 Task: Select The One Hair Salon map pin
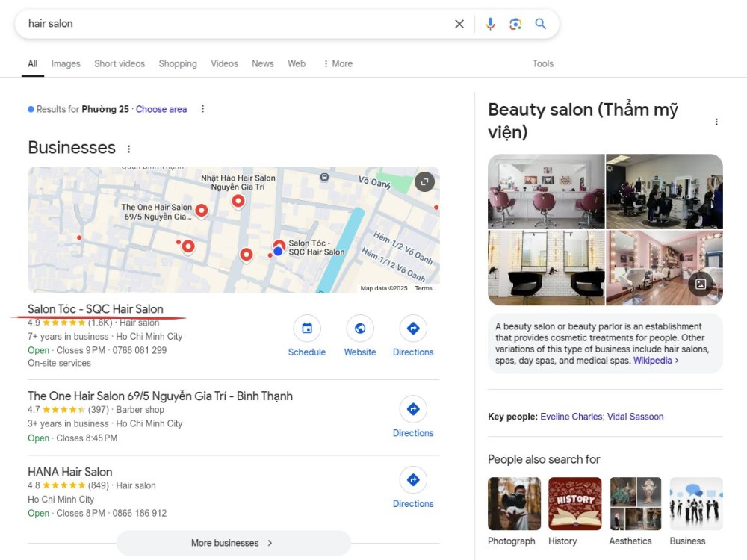202,211
